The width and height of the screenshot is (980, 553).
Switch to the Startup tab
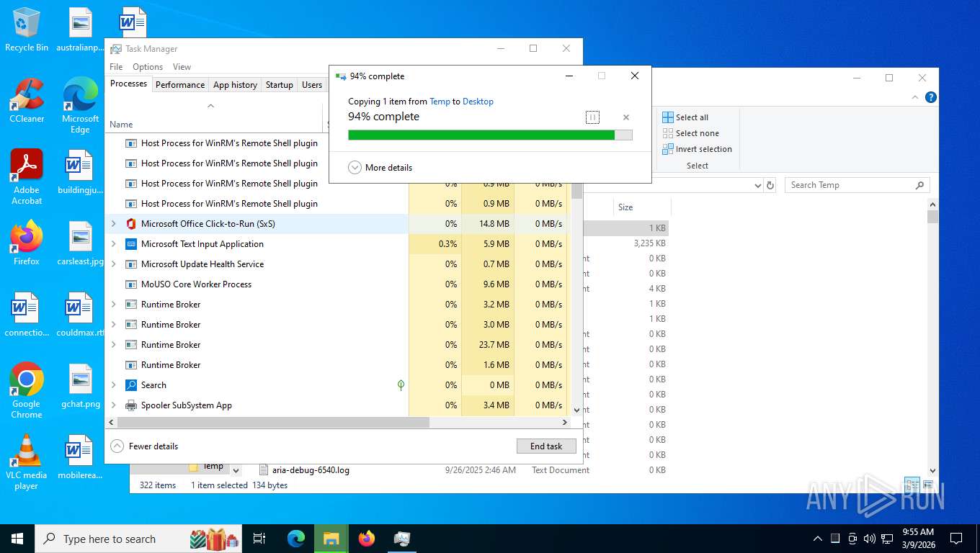(280, 84)
